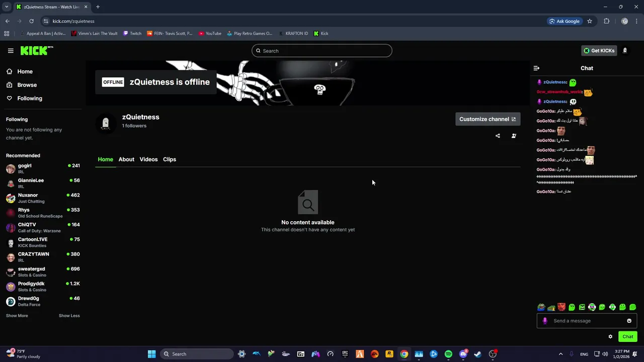Open chat settings gear icon
The height and width of the screenshot is (362, 644).
[x=610, y=337]
